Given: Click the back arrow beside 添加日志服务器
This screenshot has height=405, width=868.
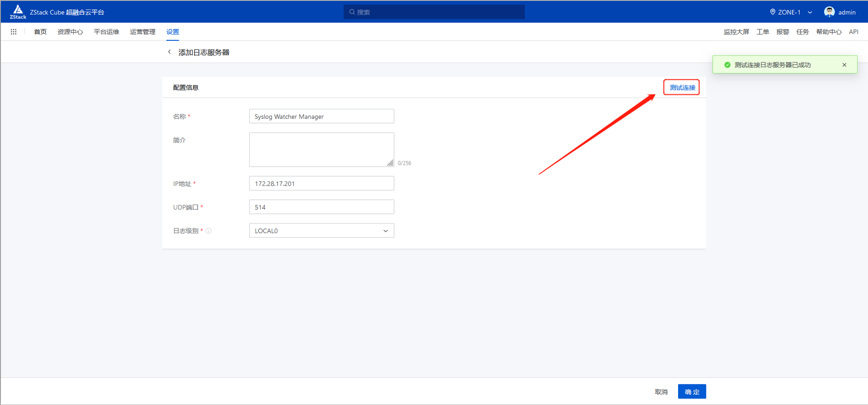Looking at the screenshot, I should point(169,52).
